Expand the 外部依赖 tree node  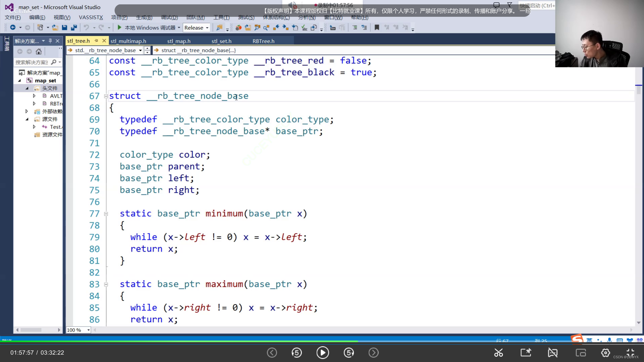point(27,111)
